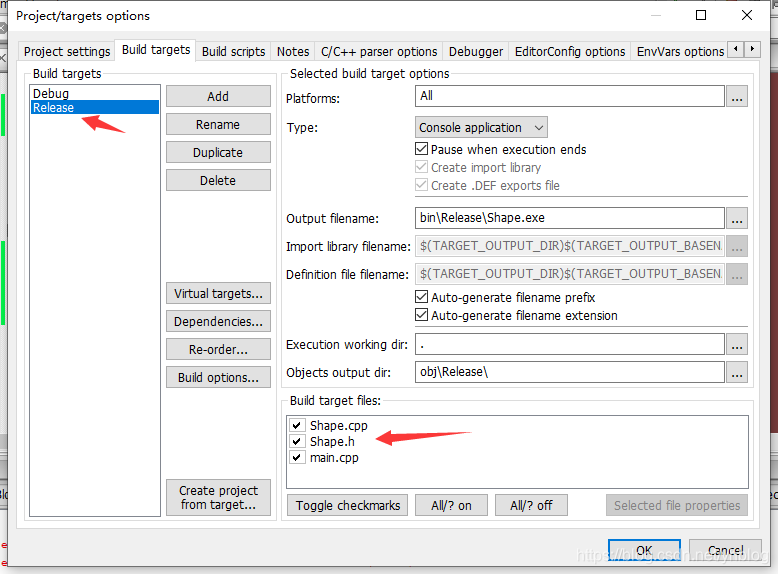Open the Build scripts tab
Screen dimensions: 778x574
point(233,52)
